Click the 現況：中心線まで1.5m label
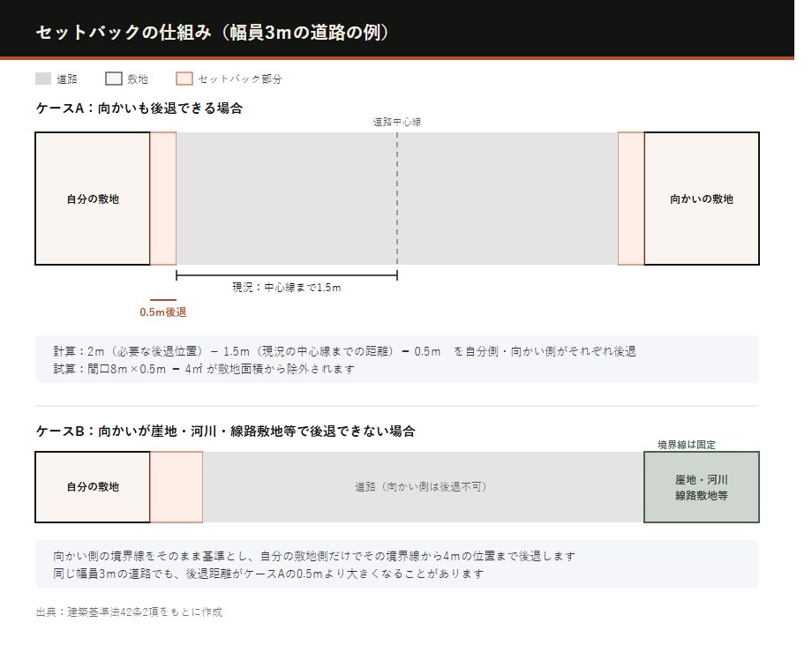Screen dimensions: 812x653 point(287,288)
